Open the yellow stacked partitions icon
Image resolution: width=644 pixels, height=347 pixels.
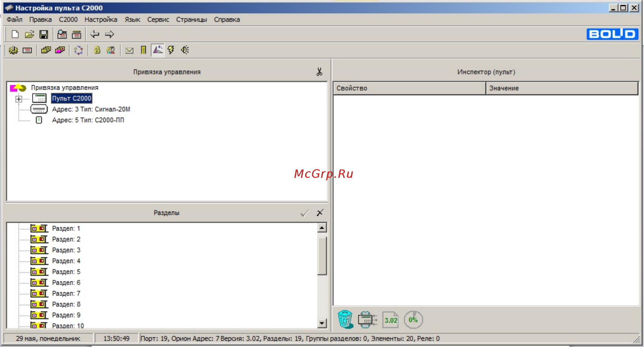(46, 50)
